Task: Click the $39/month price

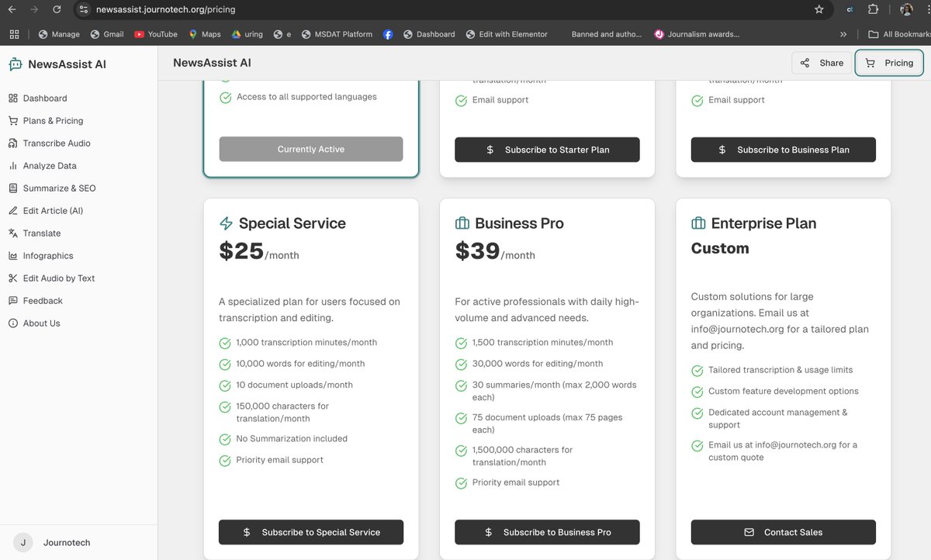Action: click(495, 251)
